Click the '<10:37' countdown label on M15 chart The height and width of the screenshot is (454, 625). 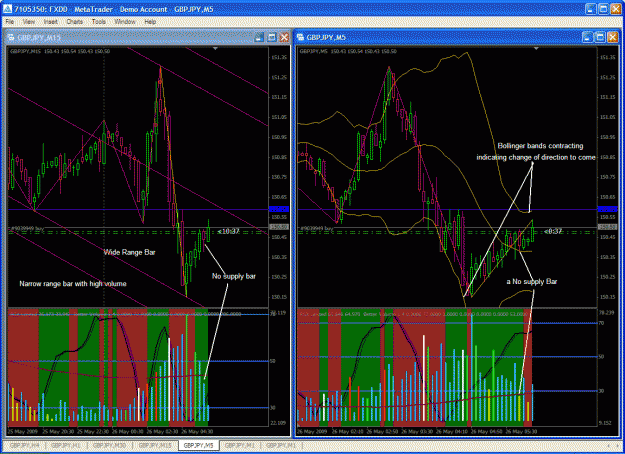[228, 231]
